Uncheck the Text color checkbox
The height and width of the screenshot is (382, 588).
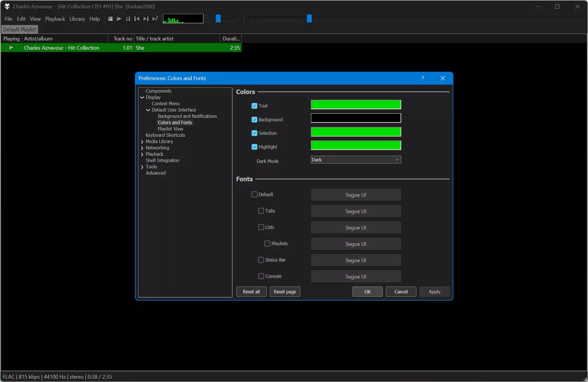[255, 106]
